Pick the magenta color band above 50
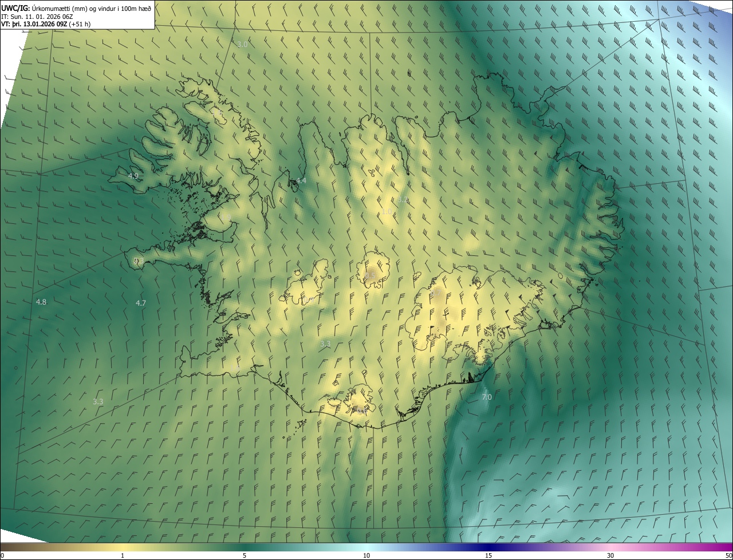The height and width of the screenshot is (560, 733). click(727, 547)
